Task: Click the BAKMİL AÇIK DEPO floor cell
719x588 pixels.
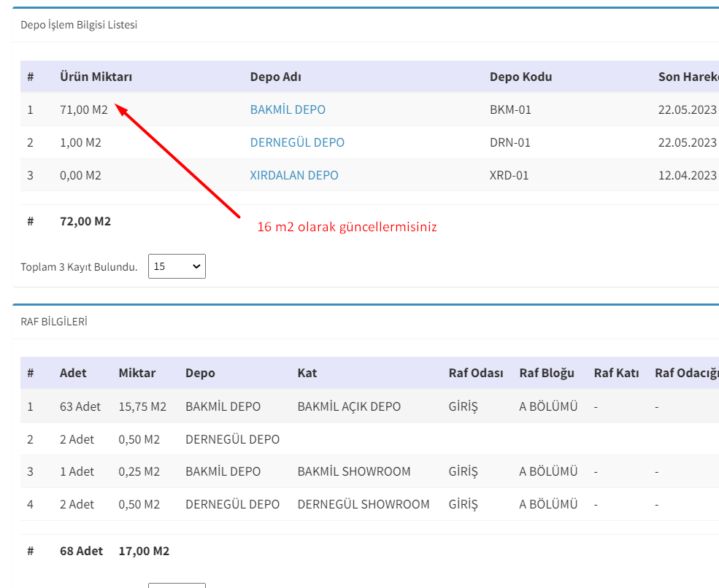Action: (x=349, y=407)
